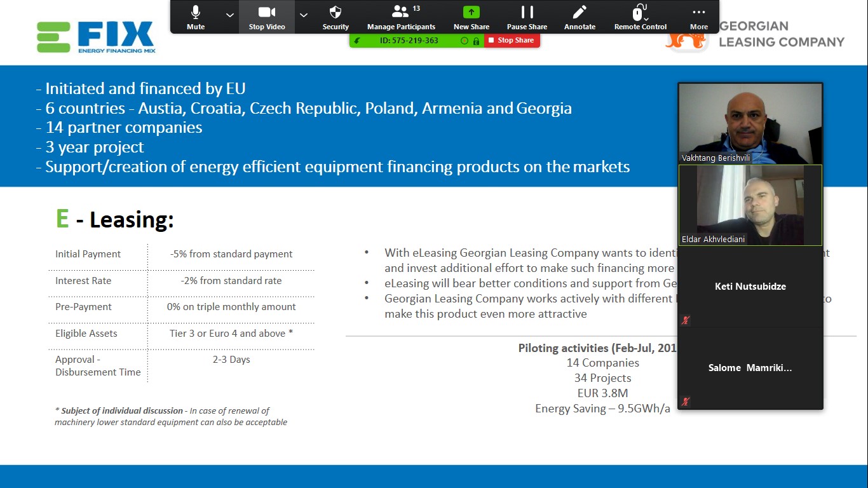Click the "Support/creation of energy efficient" line

point(333,167)
